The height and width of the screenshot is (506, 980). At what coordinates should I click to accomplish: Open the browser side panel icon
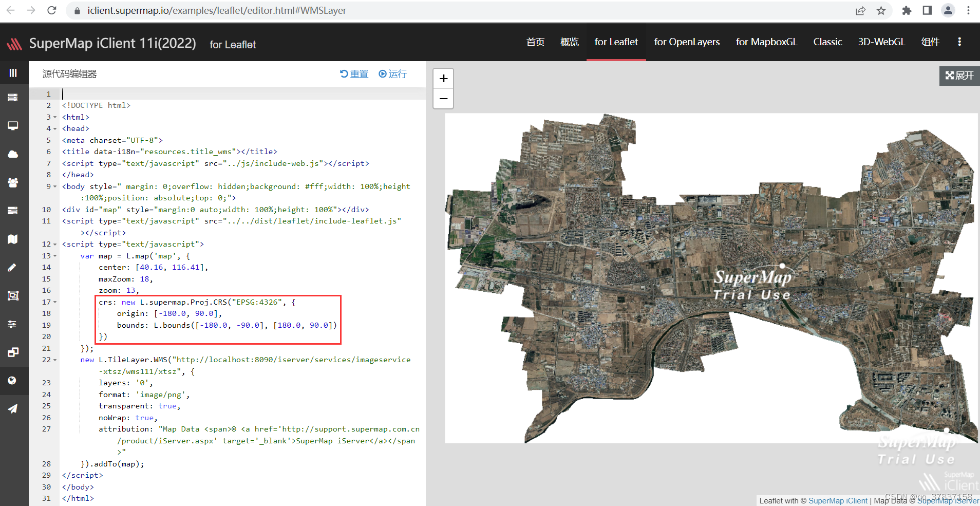tap(927, 10)
